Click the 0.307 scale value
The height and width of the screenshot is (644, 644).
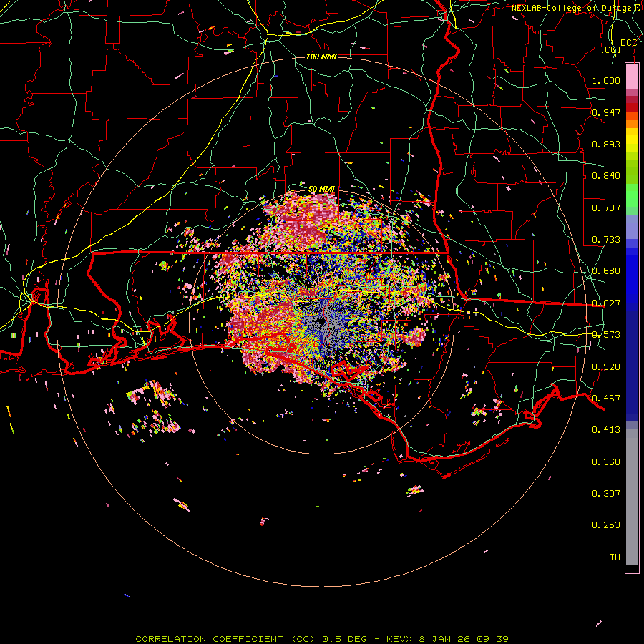click(606, 494)
